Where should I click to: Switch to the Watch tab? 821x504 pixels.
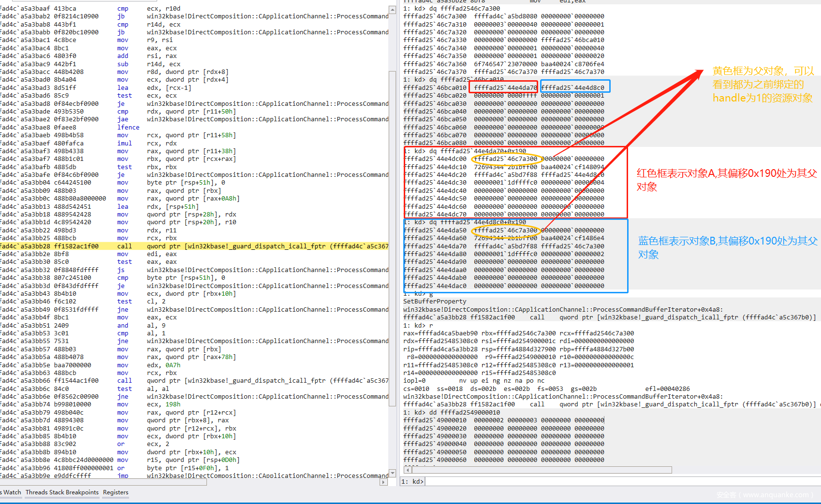click(x=12, y=492)
